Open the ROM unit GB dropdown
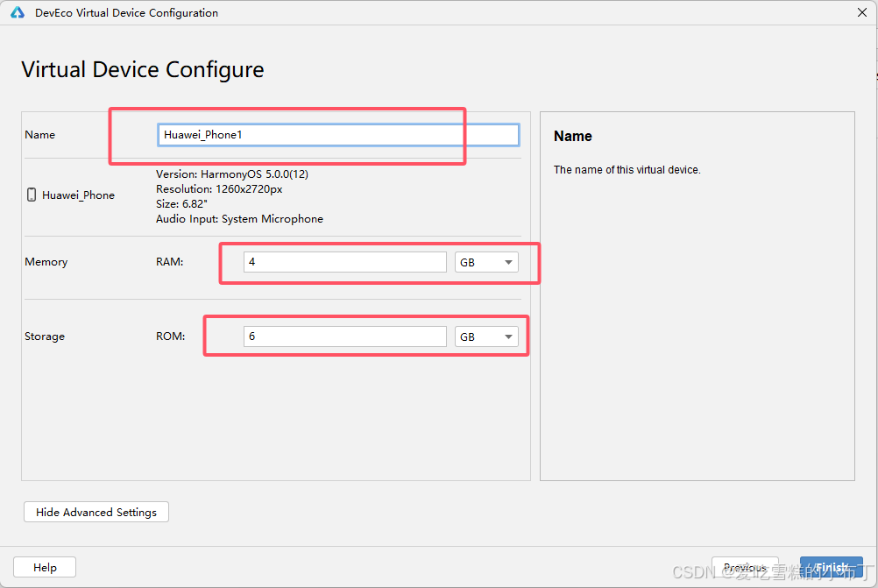The width and height of the screenshot is (878, 588). click(x=486, y=337)
